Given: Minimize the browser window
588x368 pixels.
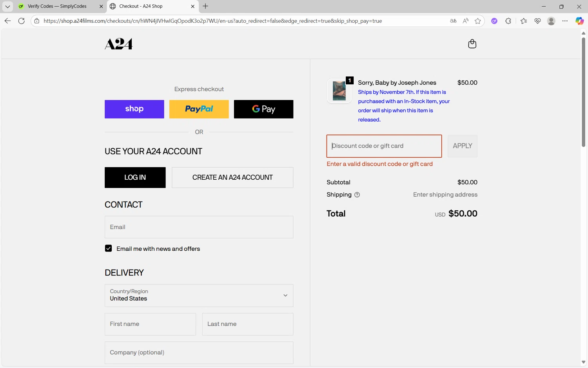Looking at the screenshot, I should pyautogui.click(x=543, y=6).
